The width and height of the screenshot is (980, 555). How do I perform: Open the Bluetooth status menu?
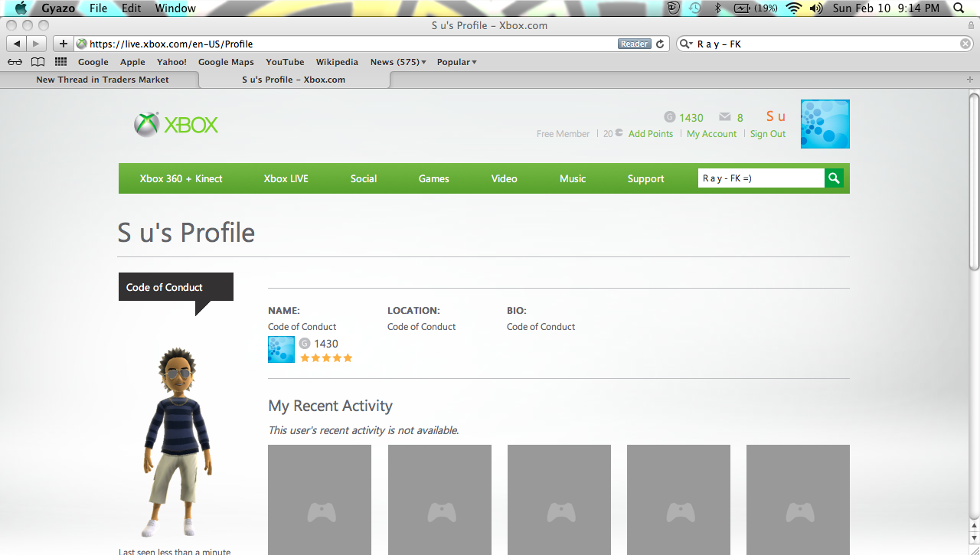[x=718, y=8]
